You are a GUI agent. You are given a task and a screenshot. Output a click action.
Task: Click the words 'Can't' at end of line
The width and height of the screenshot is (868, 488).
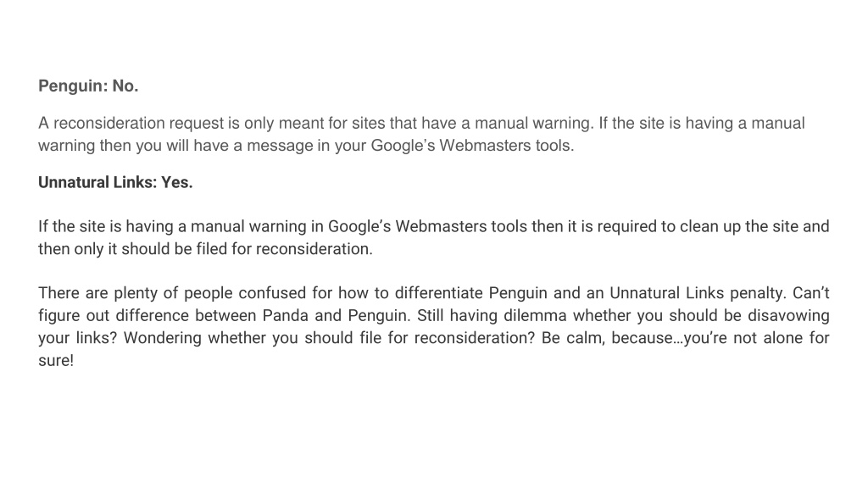pos(811,292)
